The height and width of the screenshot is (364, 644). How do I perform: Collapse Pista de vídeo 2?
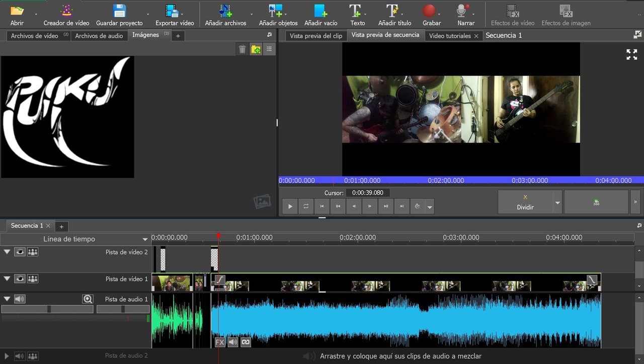7,252
